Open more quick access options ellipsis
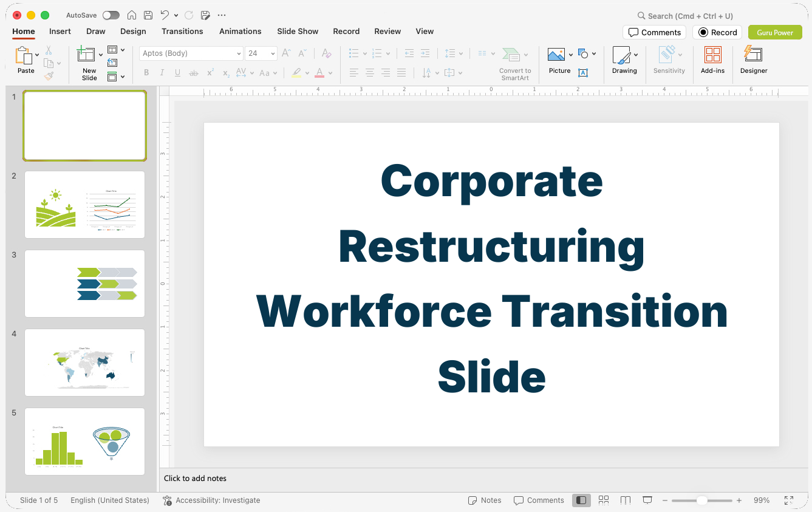Viewport: 812px width, 512px height. coord(222,15)
